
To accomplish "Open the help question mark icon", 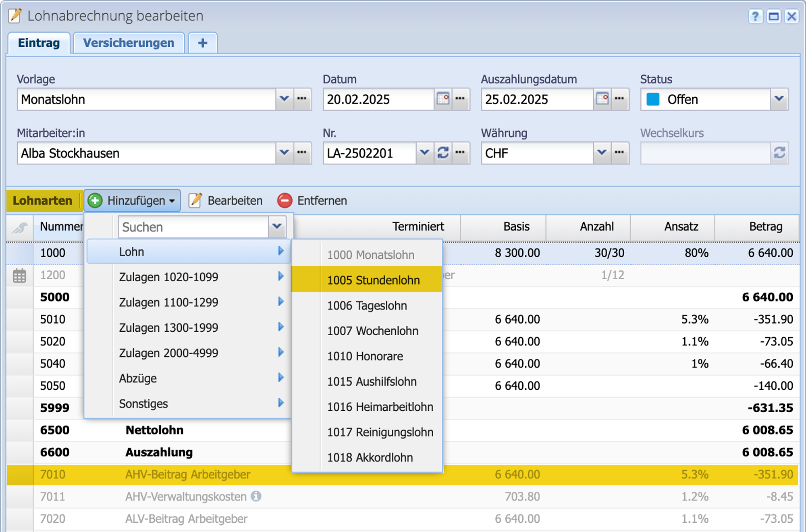I will click(x=755, y=17).
